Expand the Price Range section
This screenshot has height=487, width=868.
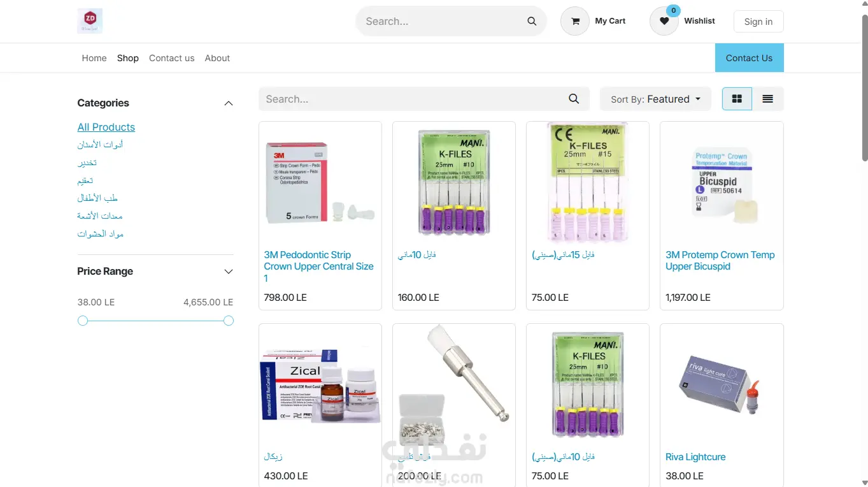pyautogui.click(x=229, y=272)
